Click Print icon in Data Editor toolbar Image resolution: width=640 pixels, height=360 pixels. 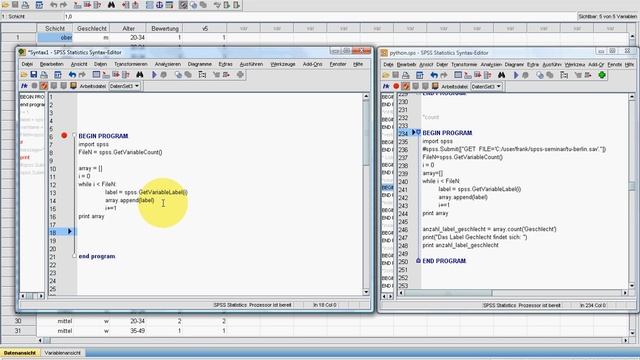(25, 5)
